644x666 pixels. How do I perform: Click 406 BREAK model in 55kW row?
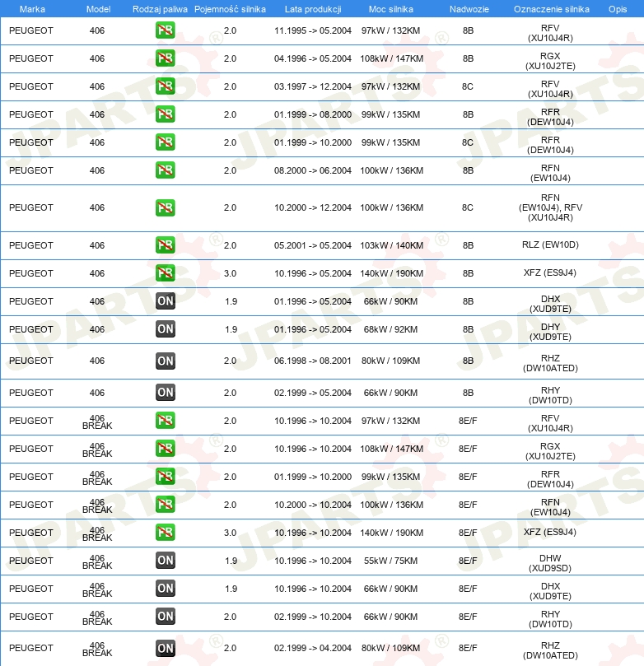pos(97,561)
